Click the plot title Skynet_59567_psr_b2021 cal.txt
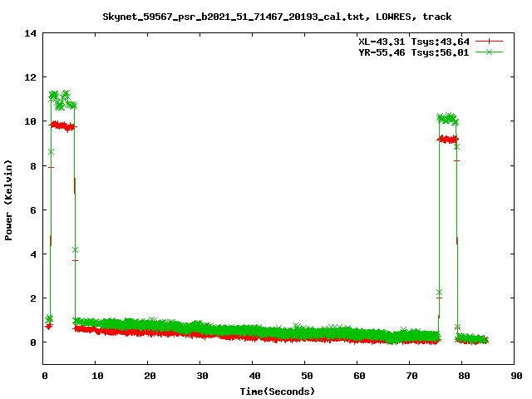 tap(277, 17)
